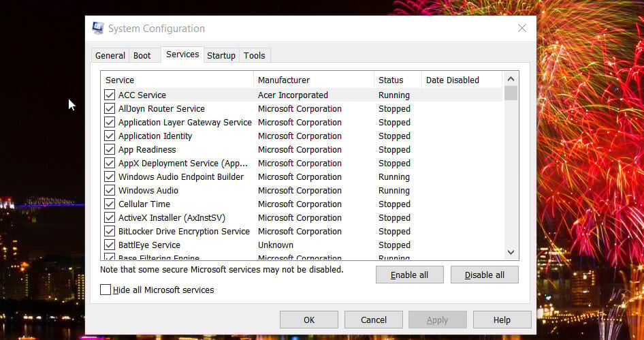Viewport: 644px width, 340px height.
Task: Select Windows Audio Endpoint Builder name
Action: pos(181,176)
